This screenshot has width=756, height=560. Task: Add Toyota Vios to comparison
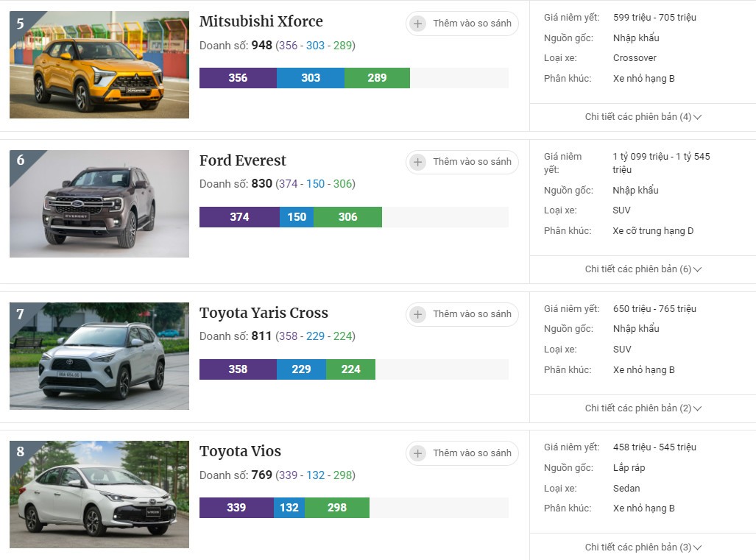click(462, 453)
